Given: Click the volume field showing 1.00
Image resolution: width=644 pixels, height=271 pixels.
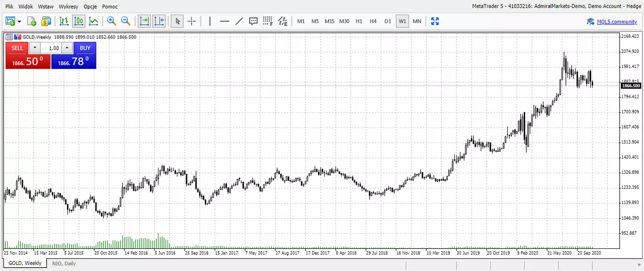Looking at the screenshot, I should (x=51, y=48).
